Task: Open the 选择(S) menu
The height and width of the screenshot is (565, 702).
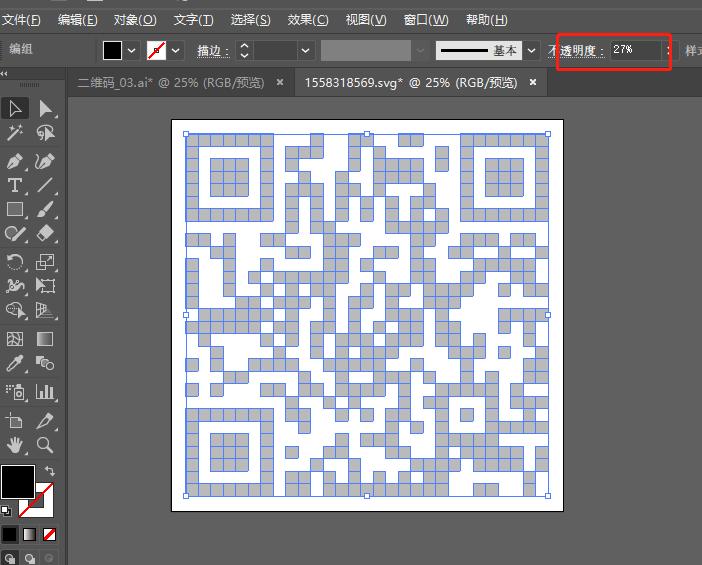Action: 250,20
